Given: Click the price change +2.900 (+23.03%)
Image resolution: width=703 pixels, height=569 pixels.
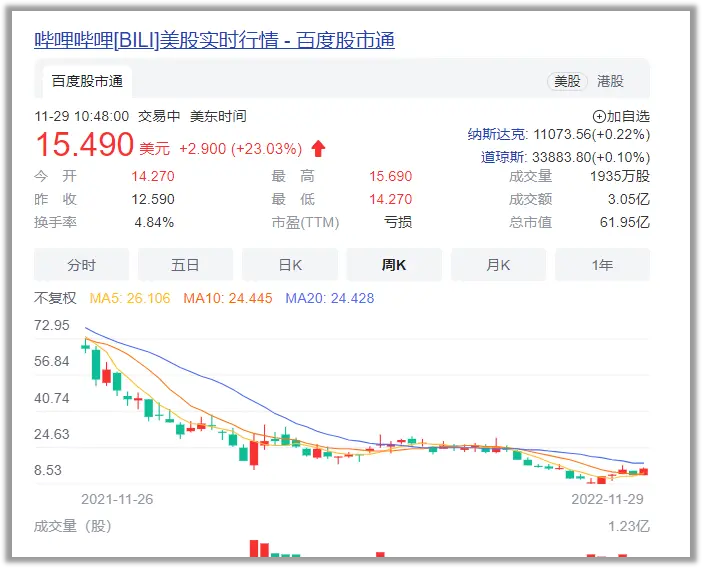Looking at the screenshot, I should [x=241, y=148].
